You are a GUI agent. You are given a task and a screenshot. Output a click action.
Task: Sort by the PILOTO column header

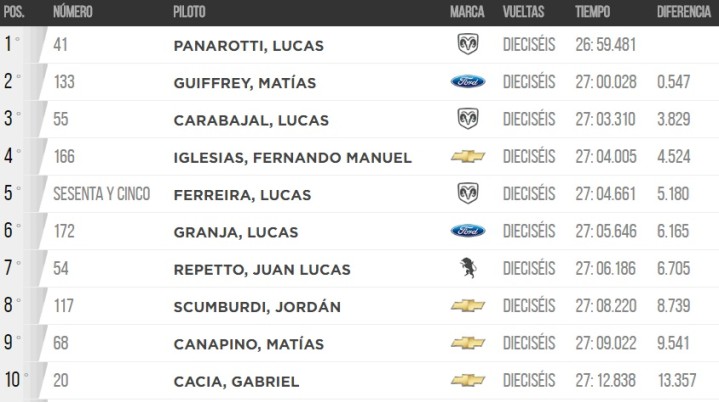click(192, 12)
